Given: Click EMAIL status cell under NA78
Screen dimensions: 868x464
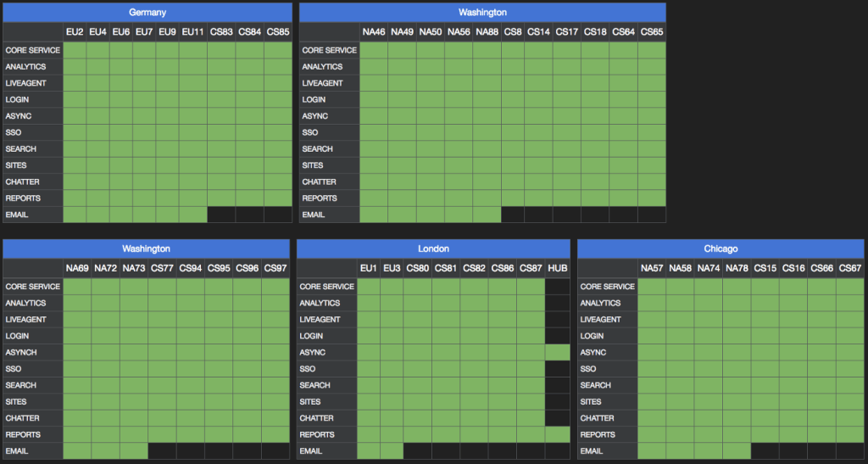Looking at the screenshot, I should point(737,451).
